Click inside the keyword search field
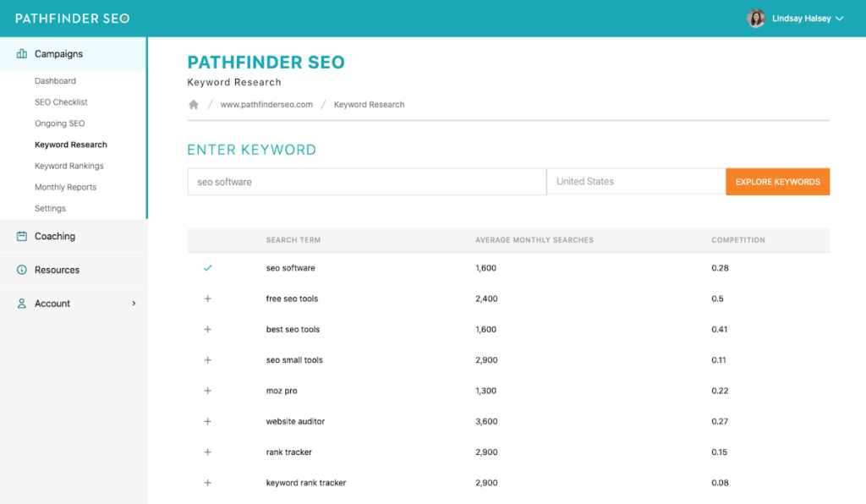This screenshot has height=504, width=866. tap(366, 181)
